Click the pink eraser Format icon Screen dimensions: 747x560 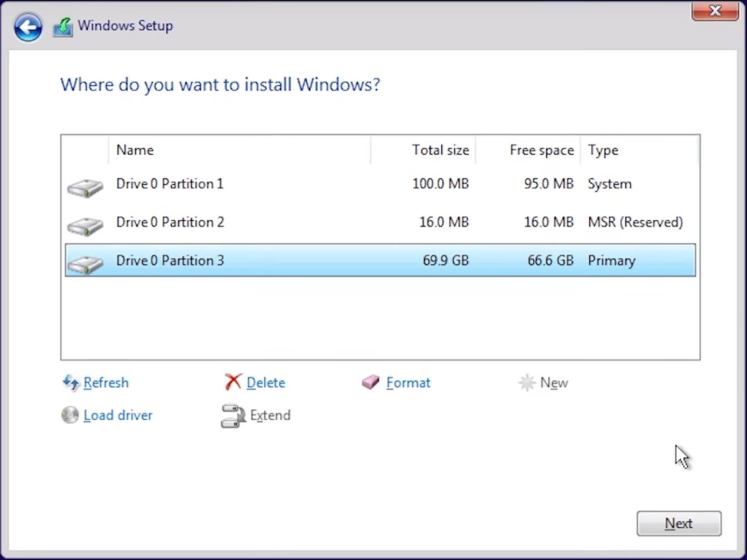(370, 383)
